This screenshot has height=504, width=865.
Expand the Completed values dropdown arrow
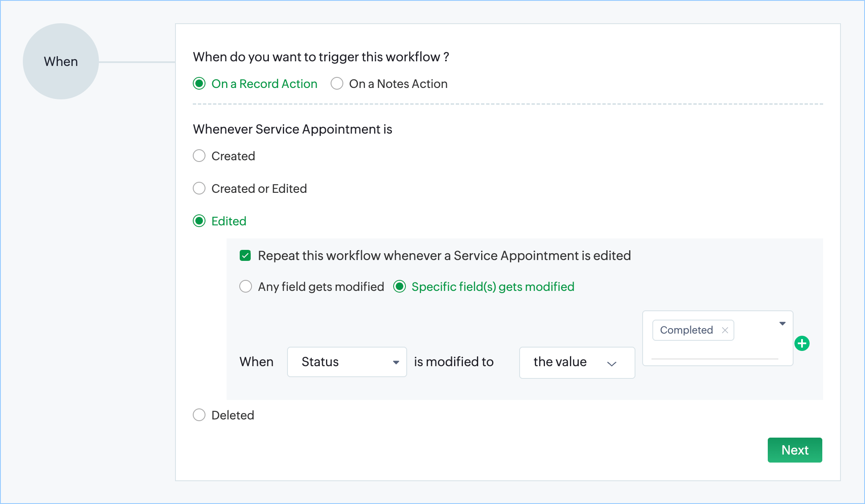click(782, 323)
